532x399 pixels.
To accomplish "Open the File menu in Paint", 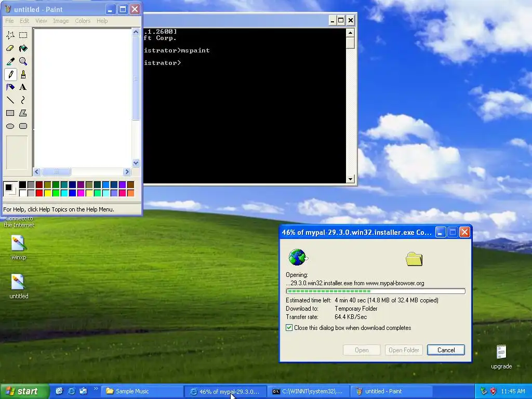I will pos(9,21).
